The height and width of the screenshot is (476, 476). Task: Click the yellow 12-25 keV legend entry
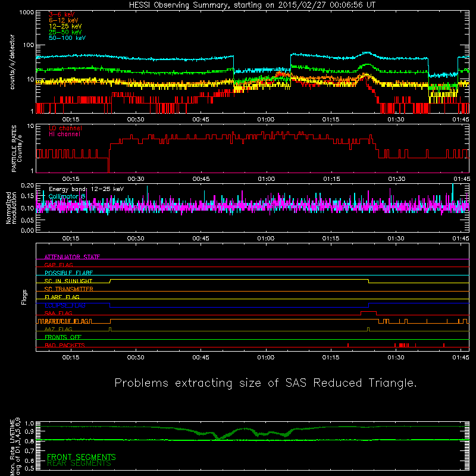[x=65, y=26]
